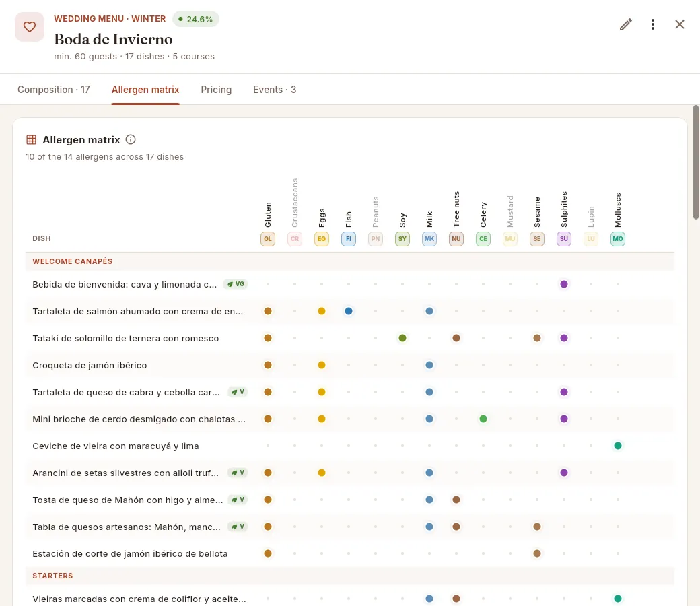The image size is (700, 606).
Task: Open the three-dot more options menu
Action: tap(653, 24)
